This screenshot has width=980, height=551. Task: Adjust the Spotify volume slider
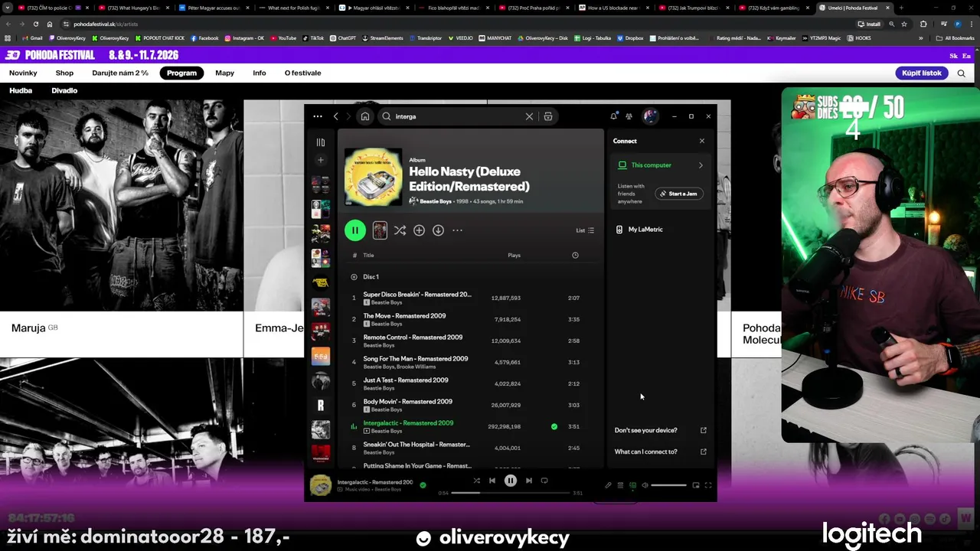(669, 485)
